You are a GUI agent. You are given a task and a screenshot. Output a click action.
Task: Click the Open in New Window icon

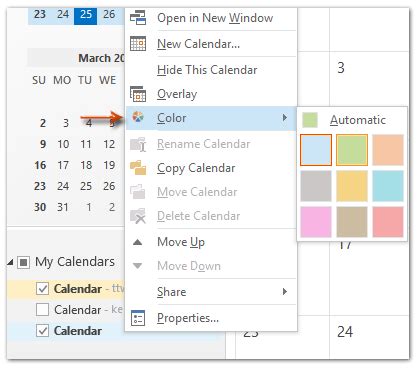[138, 18]
